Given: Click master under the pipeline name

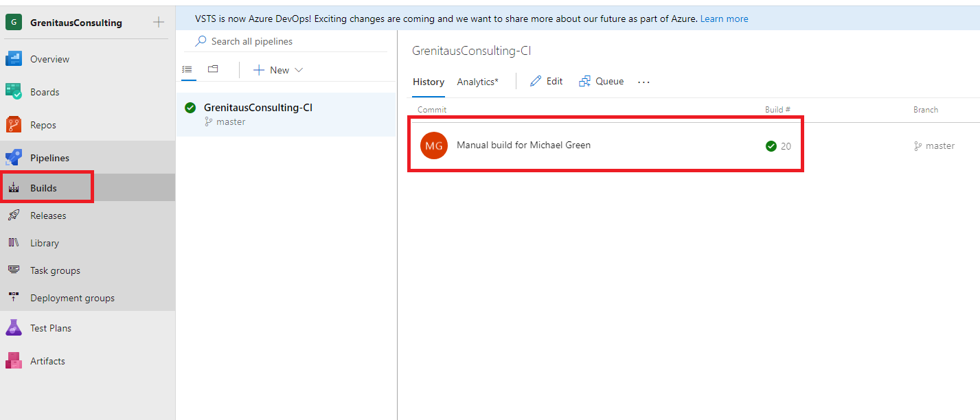Looking at the screenshot, I should click(231, 121).
